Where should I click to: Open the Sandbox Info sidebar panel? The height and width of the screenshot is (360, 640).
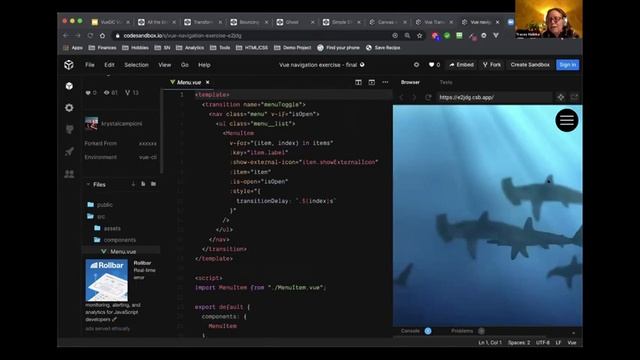[69, 86]
